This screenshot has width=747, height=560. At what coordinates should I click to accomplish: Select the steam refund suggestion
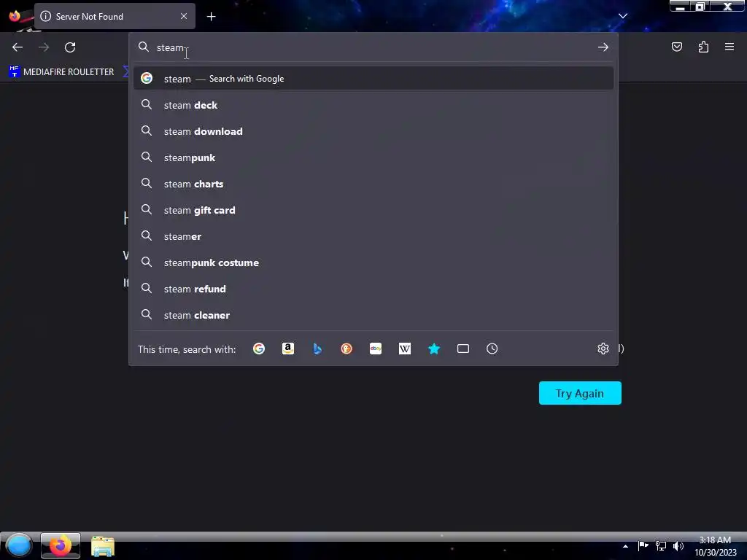click(x=373, y=289)
